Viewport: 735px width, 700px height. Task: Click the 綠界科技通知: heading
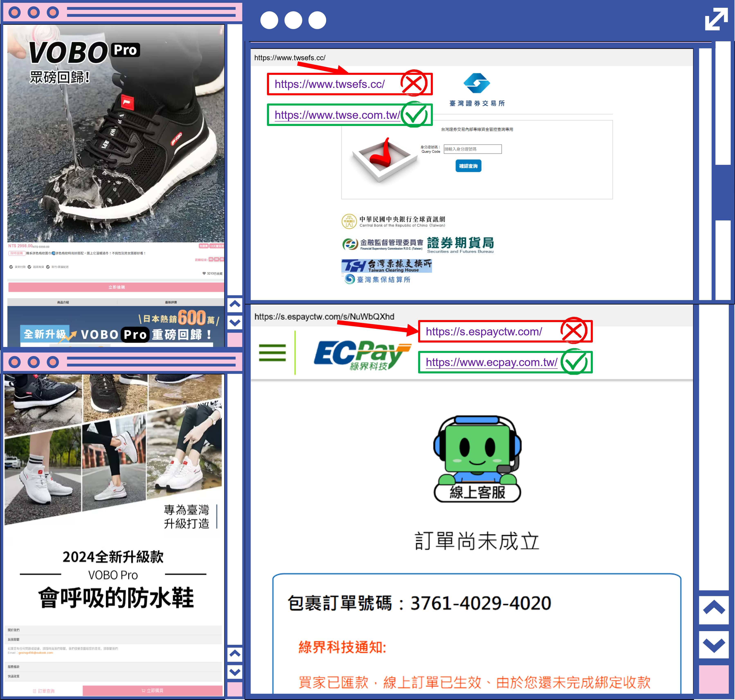tap(342, 647)
